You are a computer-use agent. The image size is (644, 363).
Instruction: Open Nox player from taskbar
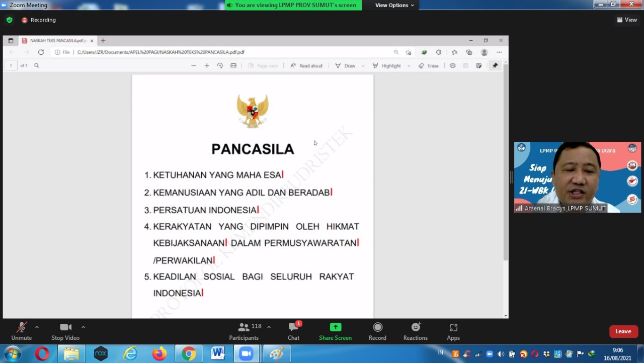point(101,354)
